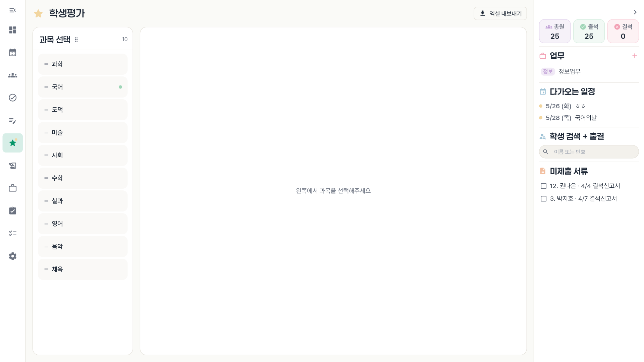Image resolution: width=644 pixels, height=362 pixels.
Task: Click the briefcase icon beside 업무 heading
Action: pos(543,56)
